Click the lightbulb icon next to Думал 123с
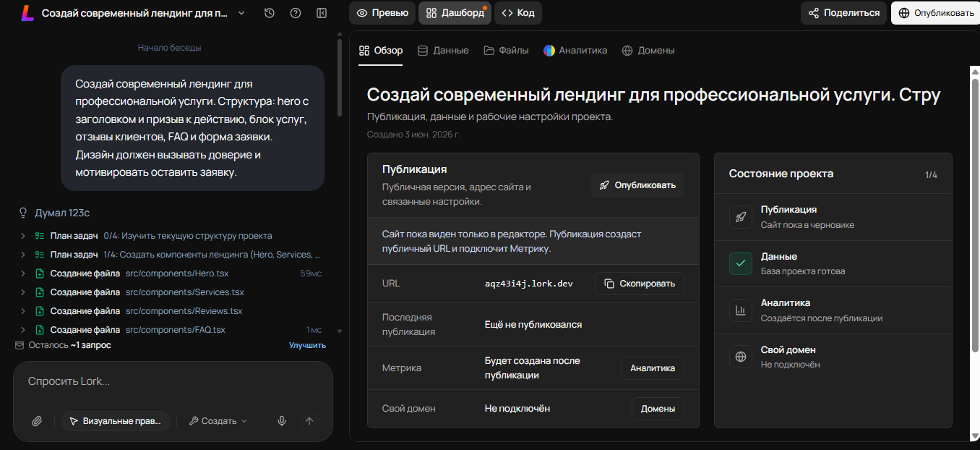Viewport: 980px width, 450px height. click(23, 213)
